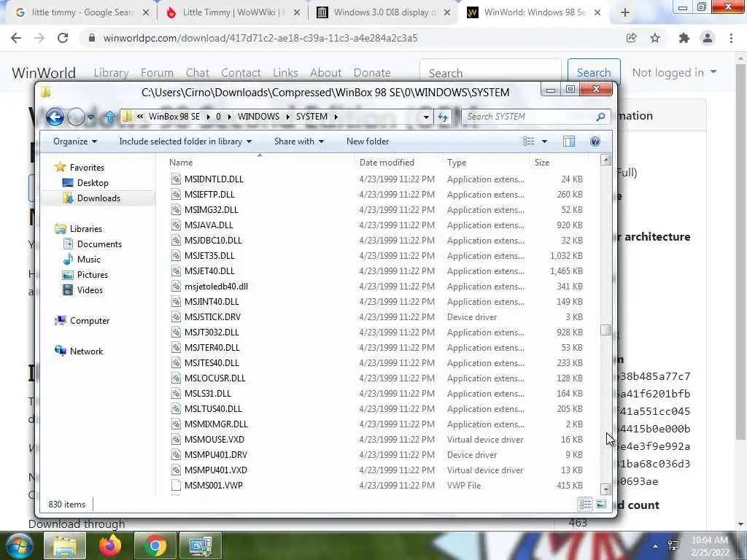Click the refresh button beside the address bar

coord(443,117)
